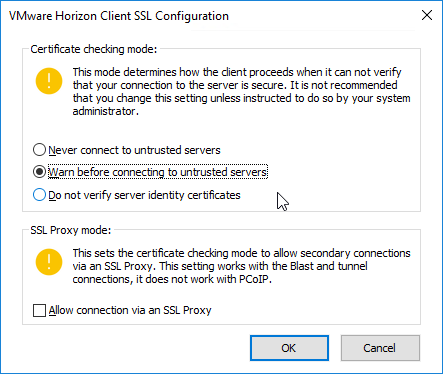This screenshot has width=443, height=374.
Task: Dismiss the dialog with the Cancel button
Action: coord(380,348)
